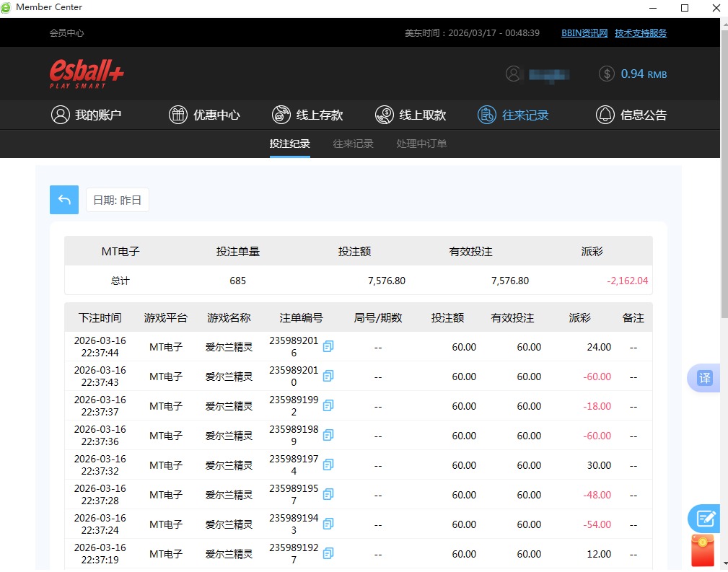Viewport: 728px width, 572px height.
Task: Select the 线上取款 withdrawal icon
Action: (383, 114)
